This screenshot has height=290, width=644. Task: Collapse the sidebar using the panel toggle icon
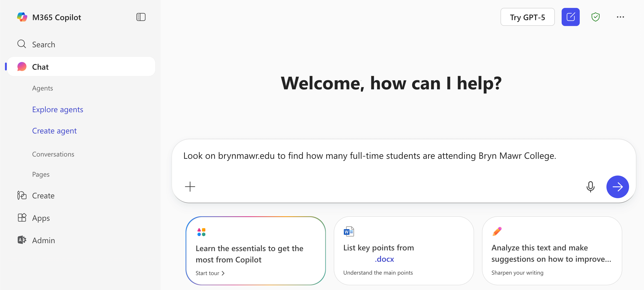141,17
